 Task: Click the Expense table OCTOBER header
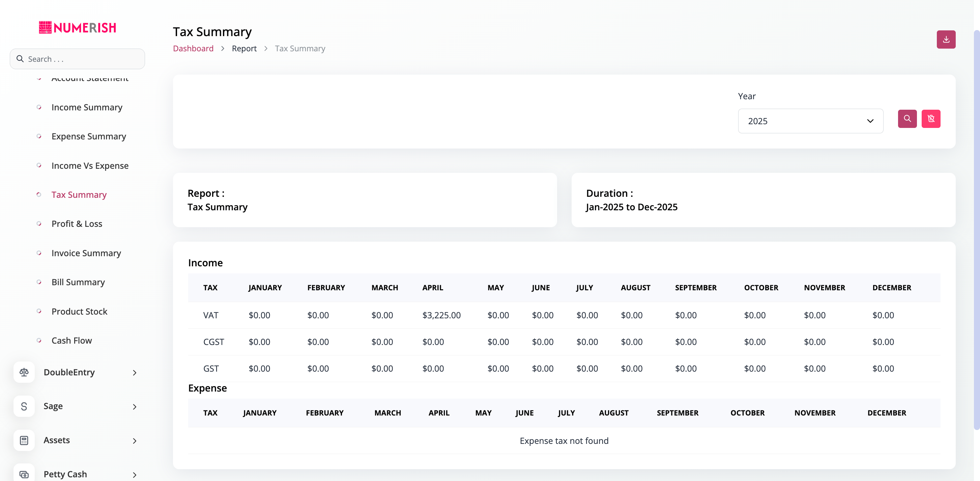click(x=747, y=413)
